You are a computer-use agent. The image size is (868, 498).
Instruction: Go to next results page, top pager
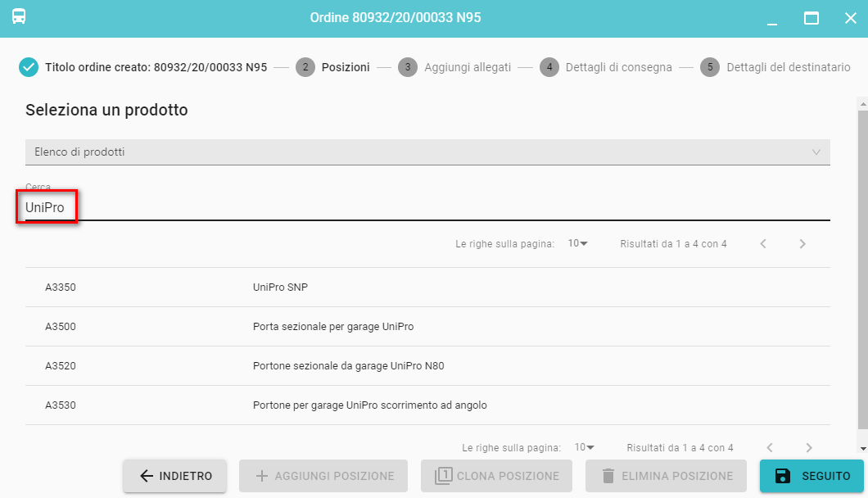pyautogui.click(x=802, y=244)
